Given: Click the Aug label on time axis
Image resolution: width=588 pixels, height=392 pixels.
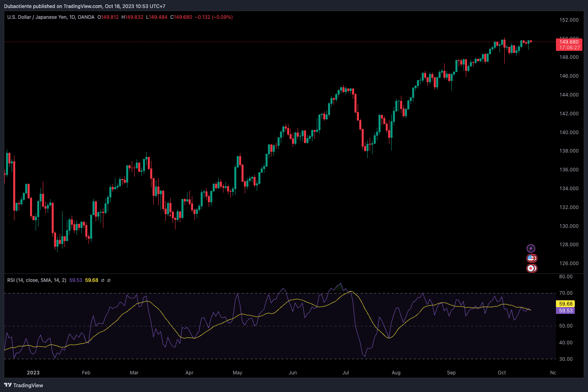Looking at the screenshot, I should (396, 373).
